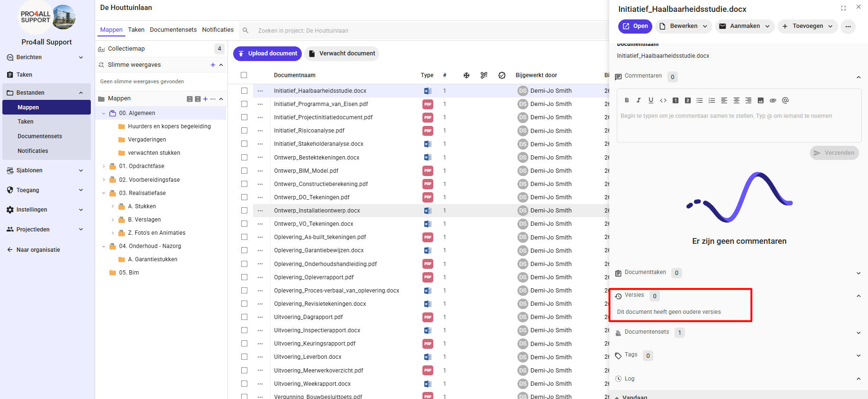
Task: Switch to the Documentensets tab
Action: [x=173, y=30]
